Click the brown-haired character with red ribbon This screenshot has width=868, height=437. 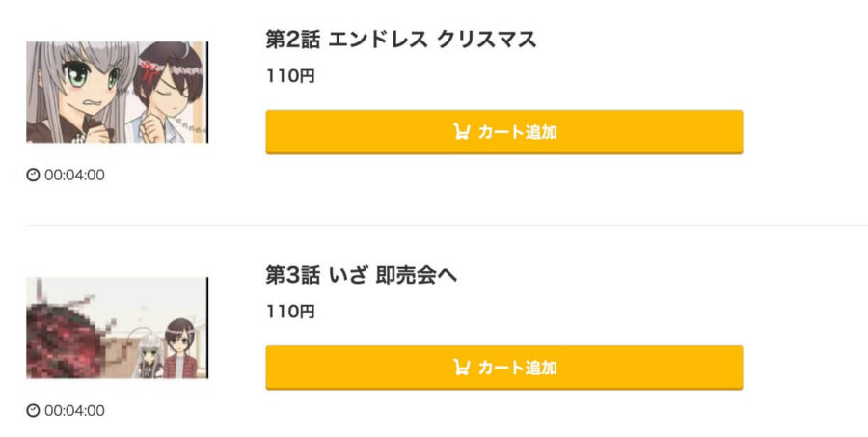tap(166, 92)
